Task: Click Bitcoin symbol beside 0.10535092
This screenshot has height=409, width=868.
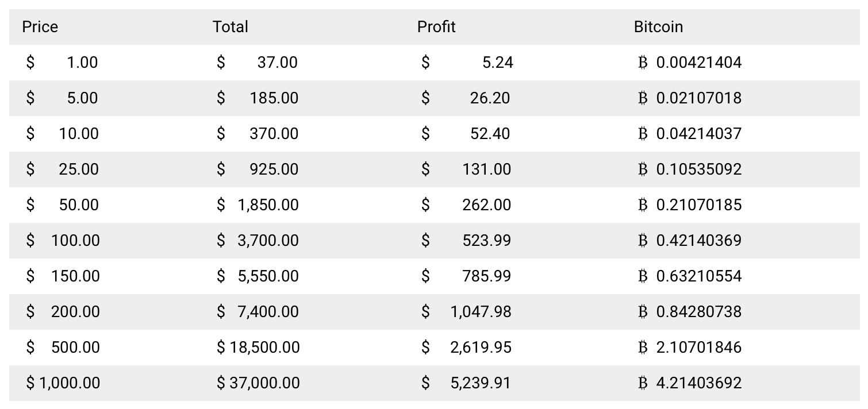Action: 643,169
